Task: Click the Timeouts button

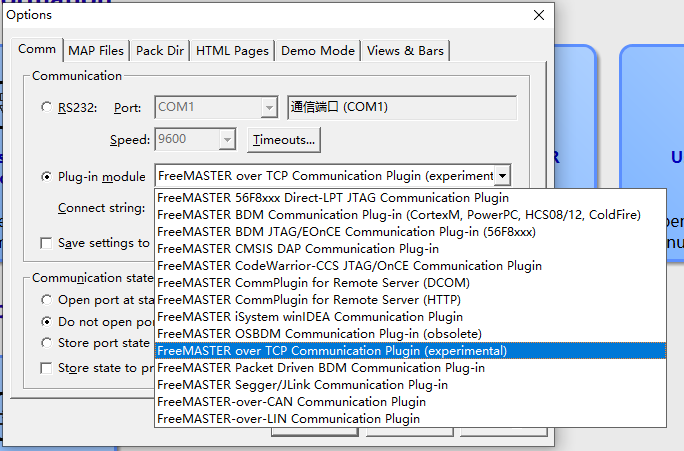Action: coord(284,140)
